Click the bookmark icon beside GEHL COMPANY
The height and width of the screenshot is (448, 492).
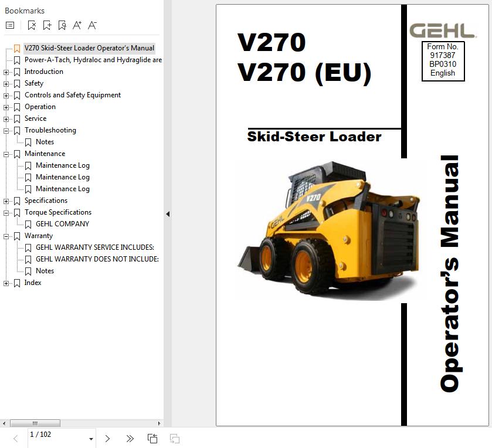pyautogui.click(x=28, y=225)
